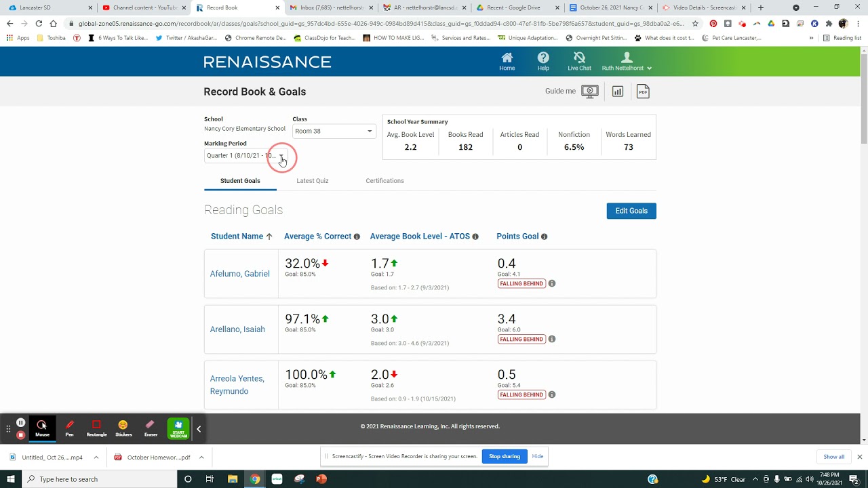Go back to the previous page
Image resolution: width=868 pixels, height=488 pixels.
(x=9, y=23)
